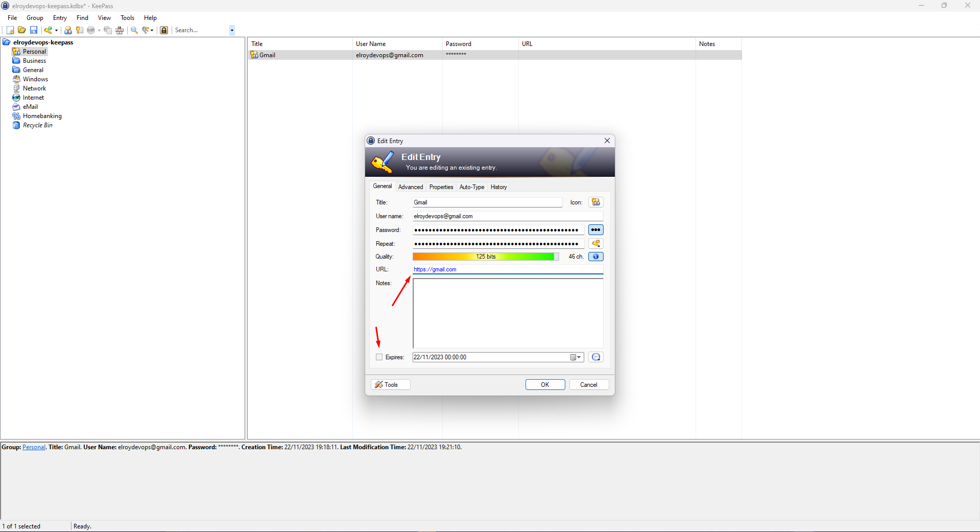Select the Network group

[x=34, y=88]
